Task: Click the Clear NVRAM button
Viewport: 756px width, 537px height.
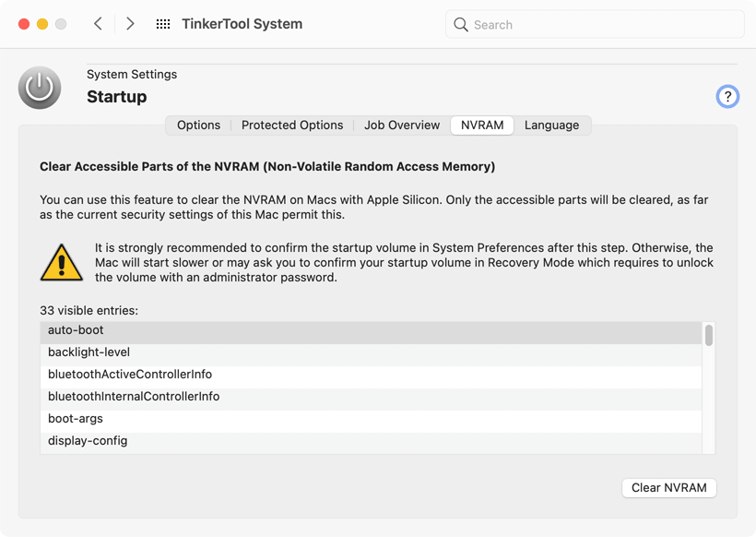Action: pyautogui.click(x=669, y=488)
